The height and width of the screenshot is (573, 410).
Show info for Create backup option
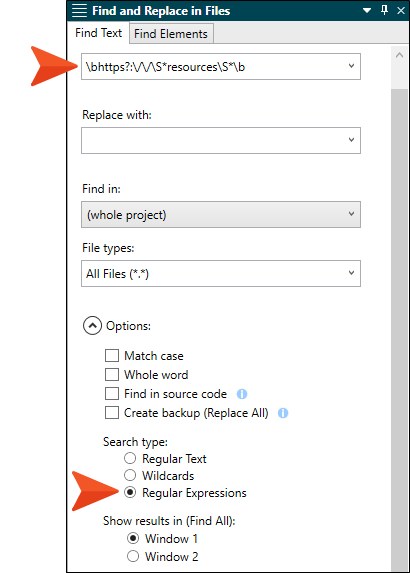coord(283,413)
